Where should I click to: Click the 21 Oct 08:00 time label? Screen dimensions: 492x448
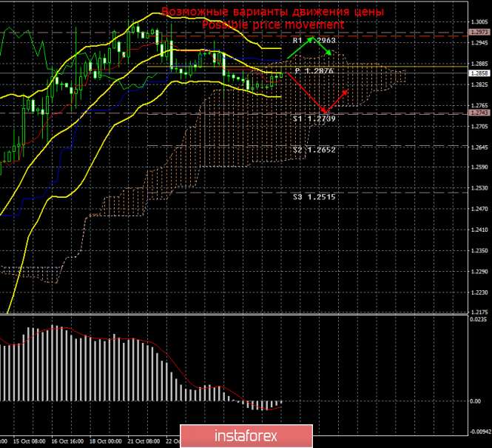click(144, 441)
